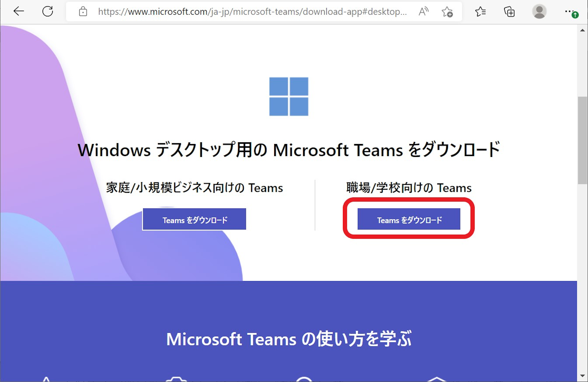Click the Windows デスクトップ用 heading text
The image size is (588, 382).
(x=289, y=150)
